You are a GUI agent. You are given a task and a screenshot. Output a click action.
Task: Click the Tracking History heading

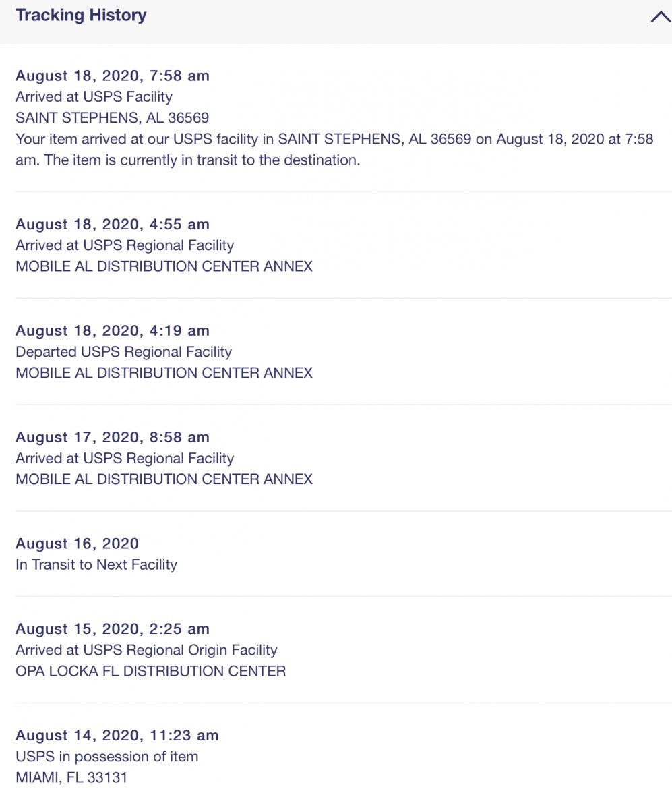81,16
